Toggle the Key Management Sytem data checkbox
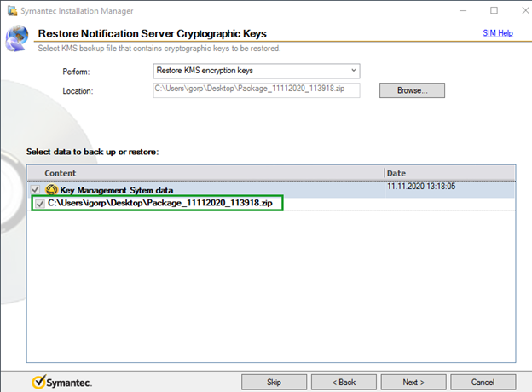532x392 pixels. [35, 189]
